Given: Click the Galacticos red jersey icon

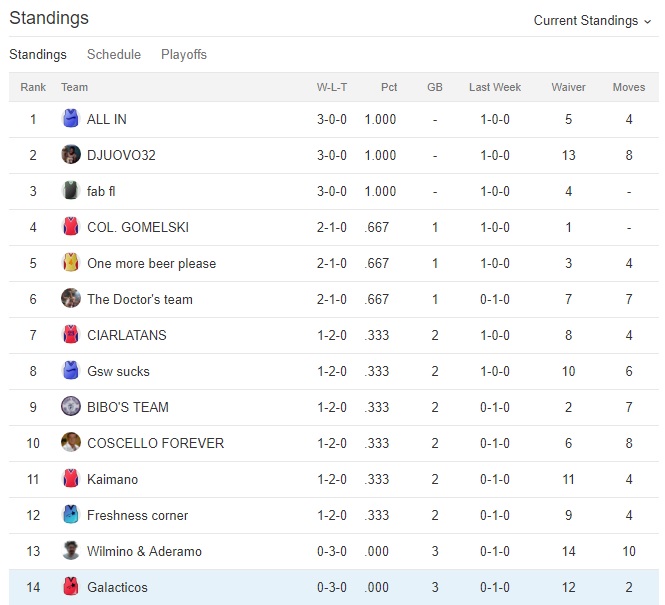Looking at the screenshot, I should [70, 587].
